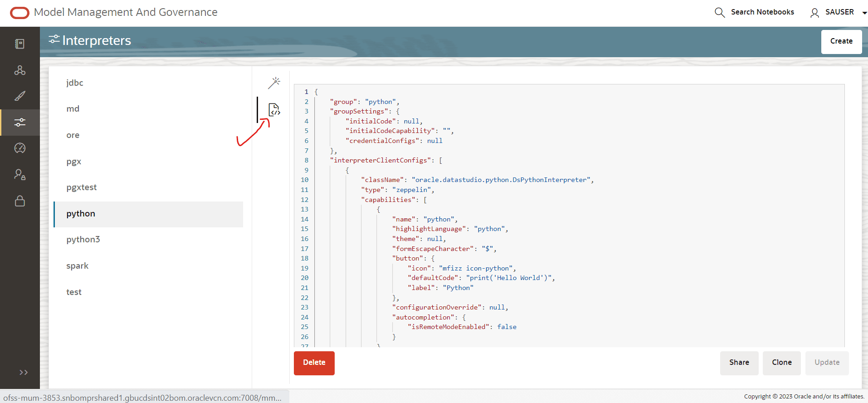Switch to wizard view magic wand icon

tap(274, 83)
